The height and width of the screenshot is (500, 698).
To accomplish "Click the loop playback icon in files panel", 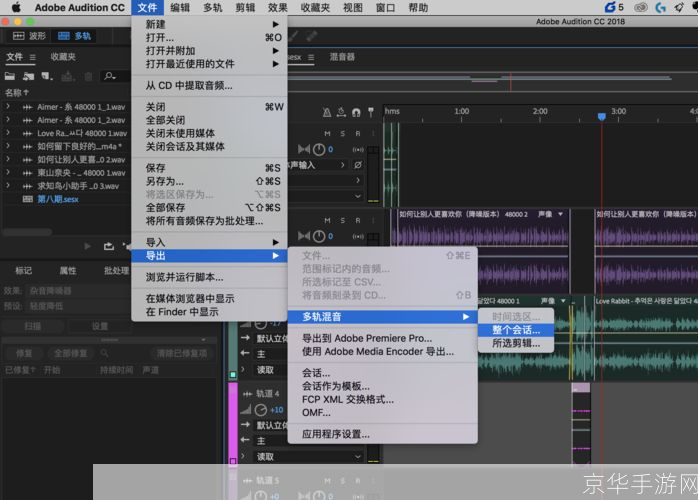I will [108, 245].
